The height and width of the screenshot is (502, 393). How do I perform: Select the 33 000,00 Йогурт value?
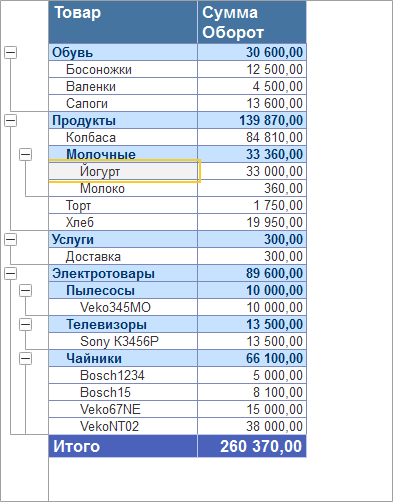[x=252, y=171]
